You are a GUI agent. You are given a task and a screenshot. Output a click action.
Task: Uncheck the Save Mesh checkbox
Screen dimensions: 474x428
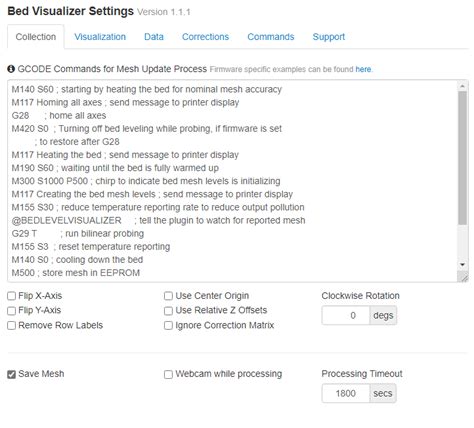coord(12,374)
